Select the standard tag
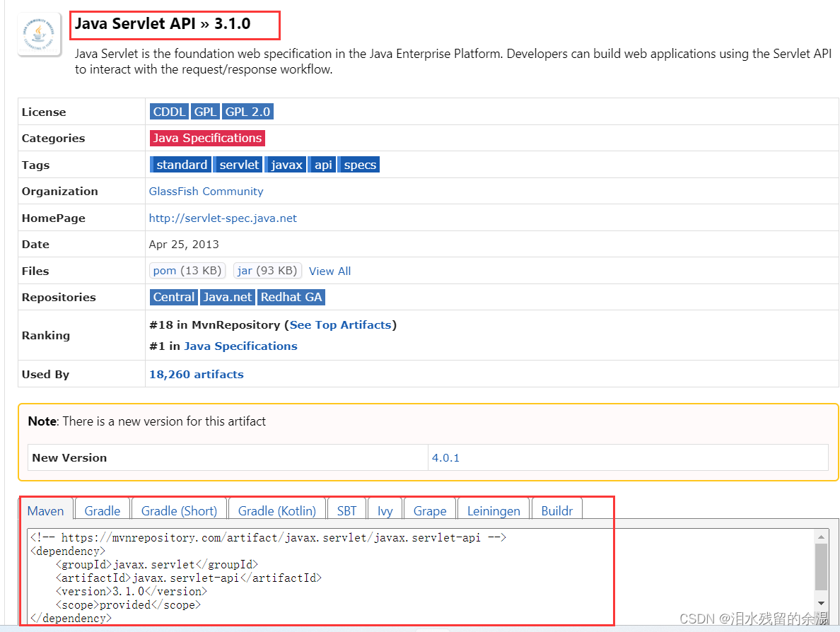 pyautogui.click(x=181, y=165)
